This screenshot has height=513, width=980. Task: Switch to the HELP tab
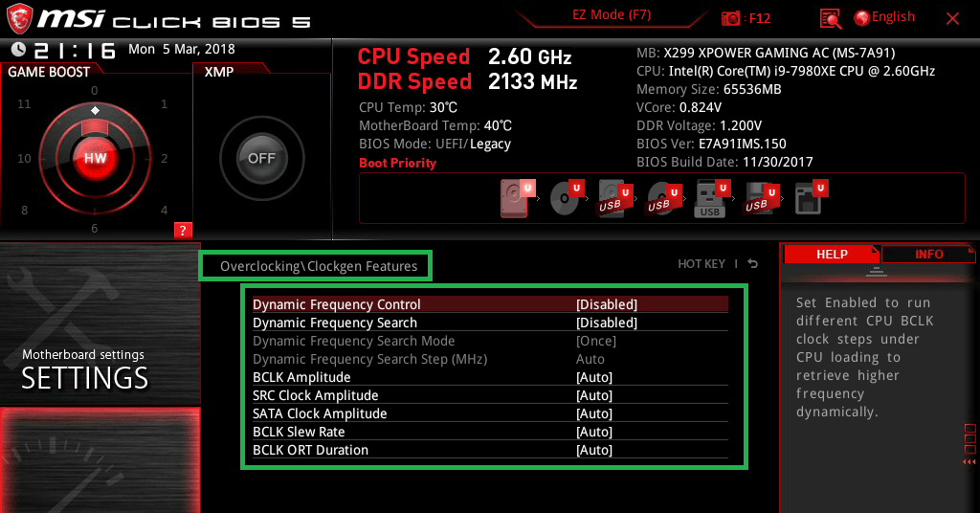(832, 255)
